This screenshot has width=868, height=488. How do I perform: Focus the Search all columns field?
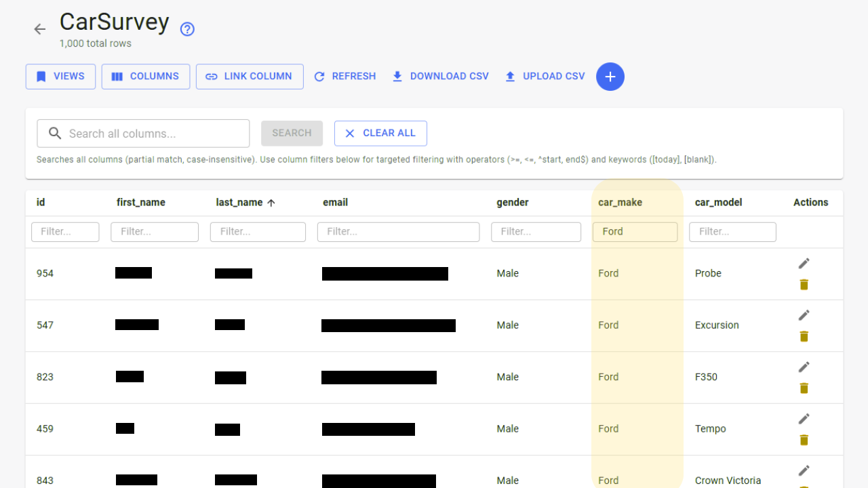click(x=143, y=134)
